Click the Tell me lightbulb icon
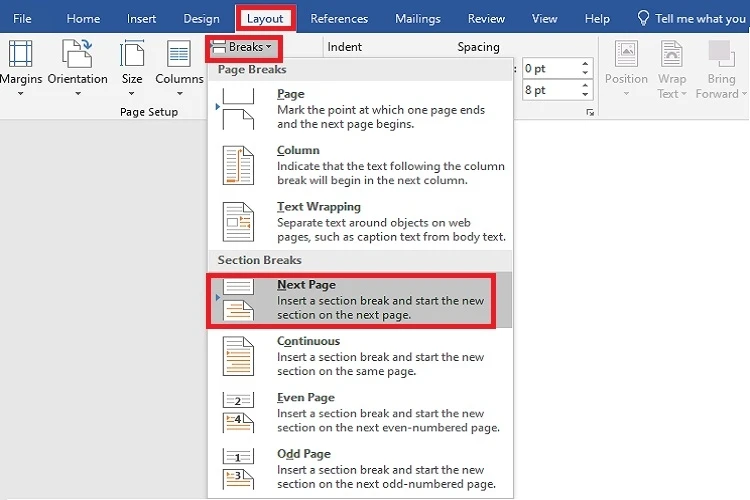This screenshot has width=750, height=500. pyautogui.click(x=643, y=18)
